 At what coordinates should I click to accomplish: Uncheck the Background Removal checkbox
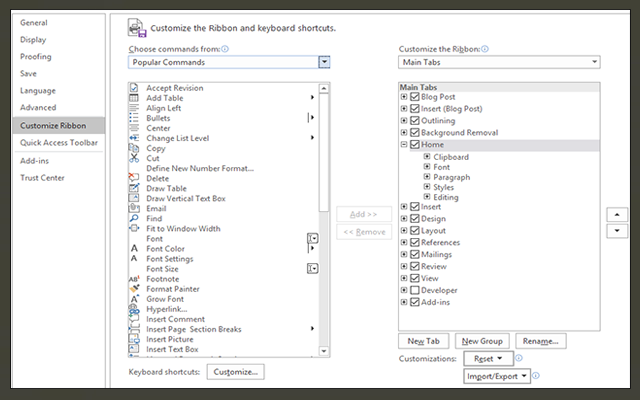414,132
